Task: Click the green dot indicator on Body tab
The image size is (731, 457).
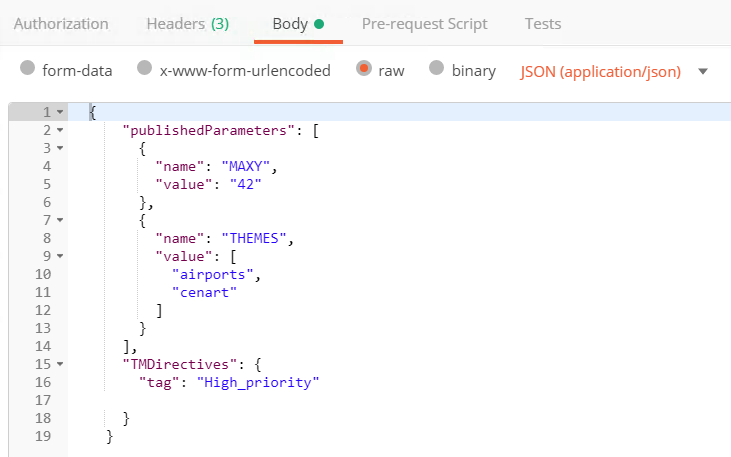Action: [x=319, y=24]
